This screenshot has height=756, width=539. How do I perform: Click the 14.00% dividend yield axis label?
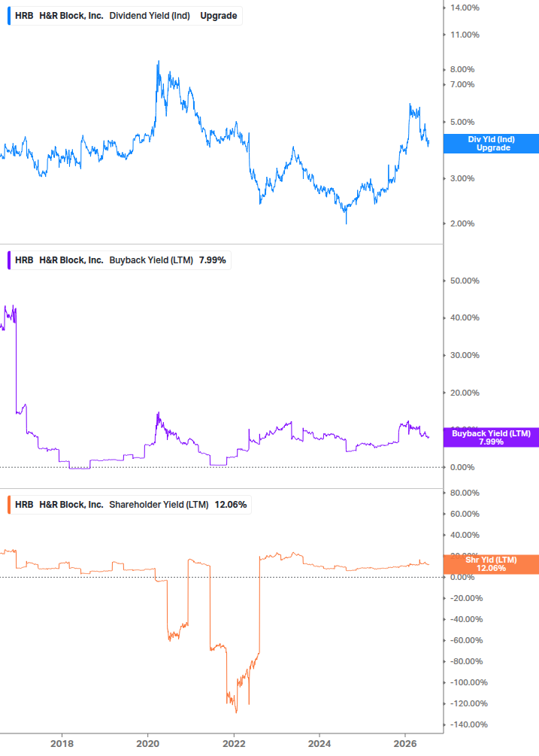[465, 8]
